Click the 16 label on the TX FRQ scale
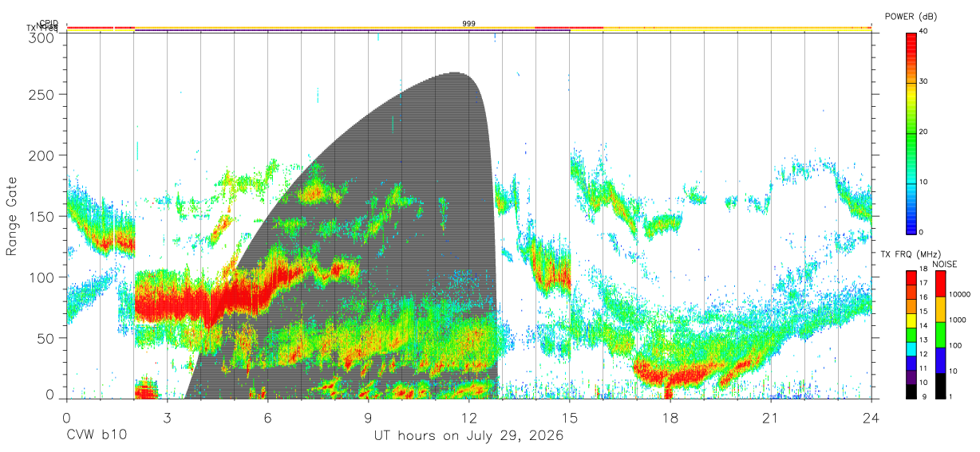 924,297
